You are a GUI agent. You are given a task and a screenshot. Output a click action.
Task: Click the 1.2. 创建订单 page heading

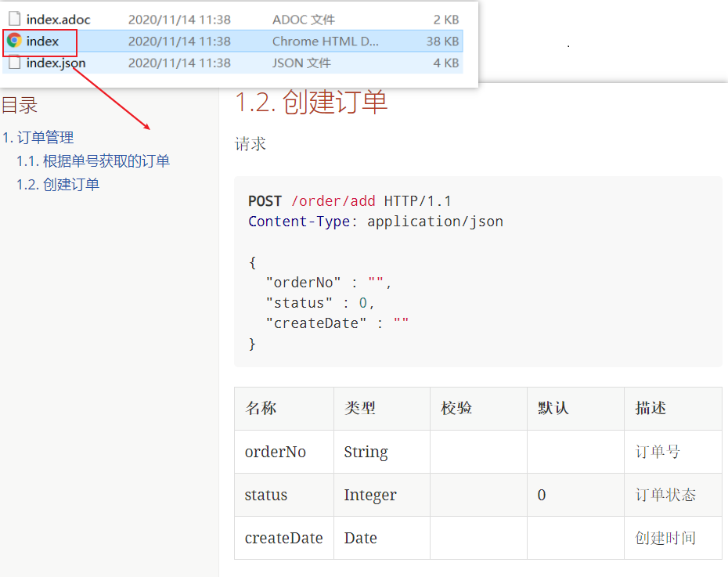[x=311, y=102]
